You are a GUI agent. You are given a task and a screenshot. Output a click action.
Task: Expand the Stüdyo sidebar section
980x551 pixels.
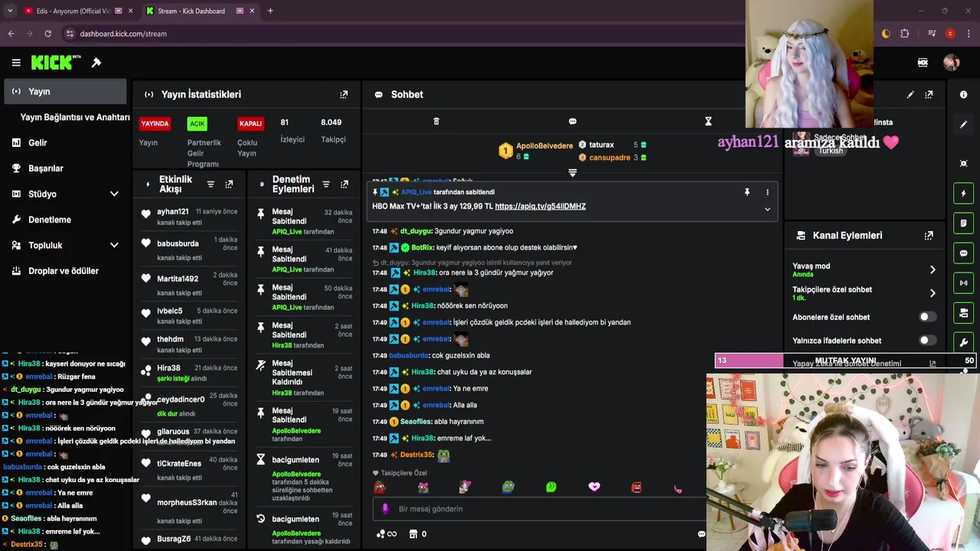point(114,194)
